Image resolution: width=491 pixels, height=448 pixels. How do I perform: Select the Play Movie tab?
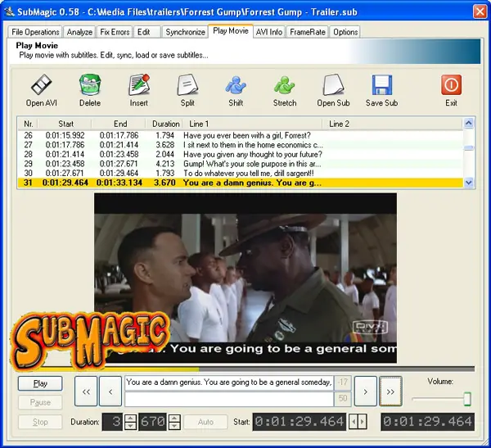tap(231, 31)
